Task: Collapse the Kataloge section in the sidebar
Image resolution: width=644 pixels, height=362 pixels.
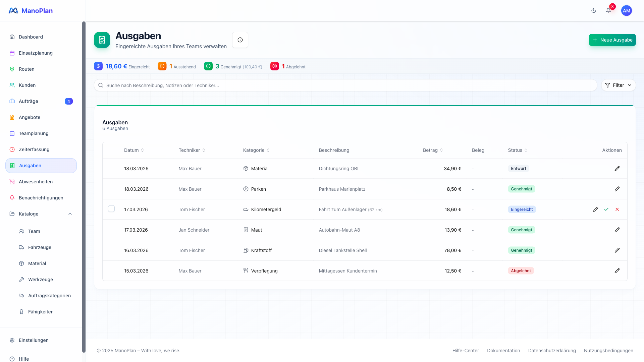Action: (70, 214)
